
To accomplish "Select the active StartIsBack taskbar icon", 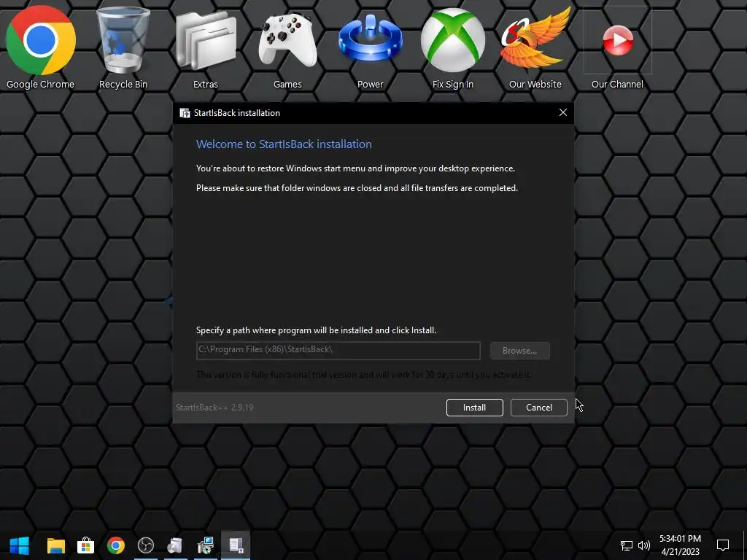I will click(236, 545).
